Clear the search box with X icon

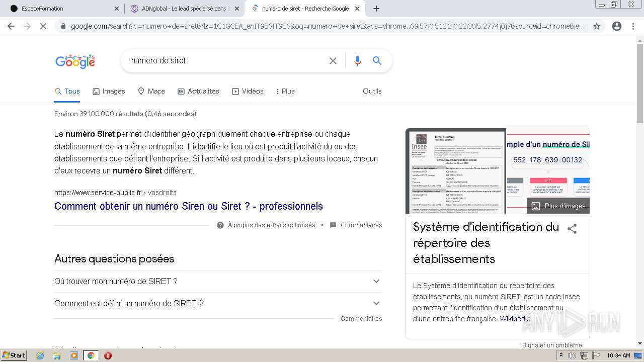[333, 61]
